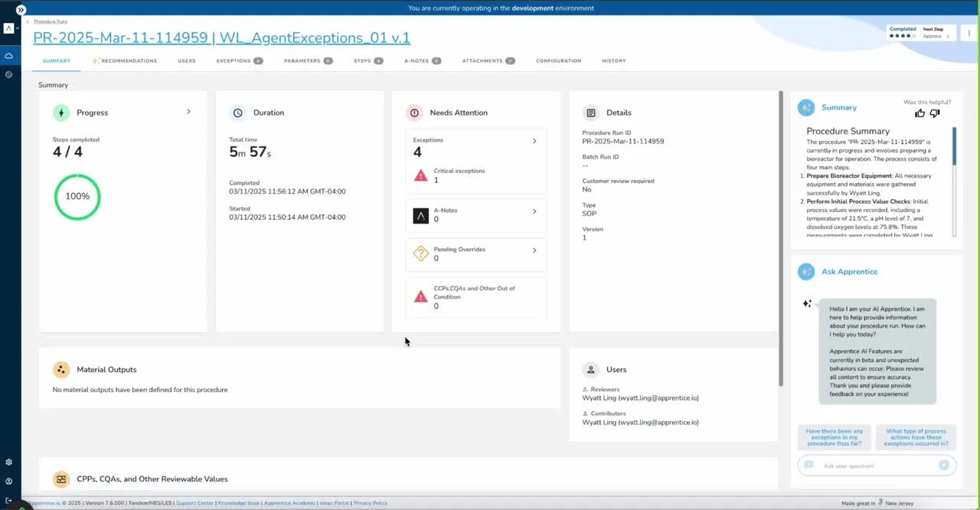
Task: Switch to the History tab
Action: tap(613, 60)
